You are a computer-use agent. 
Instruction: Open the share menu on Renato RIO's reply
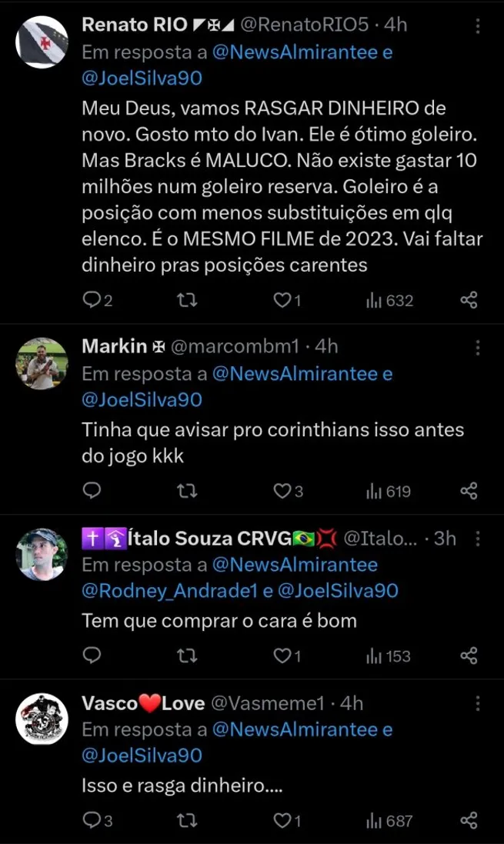tap(466, 301)
